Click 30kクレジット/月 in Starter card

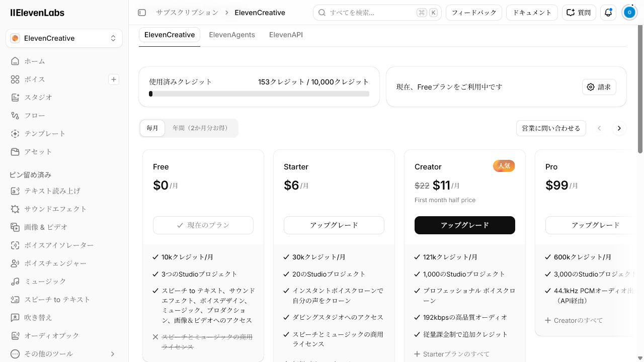(x=319, y=257)
